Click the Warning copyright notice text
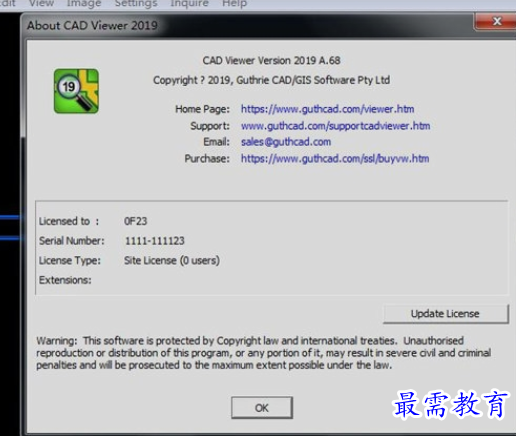The height and width of the screenshot is (436, 516). [x=263, y=353]
